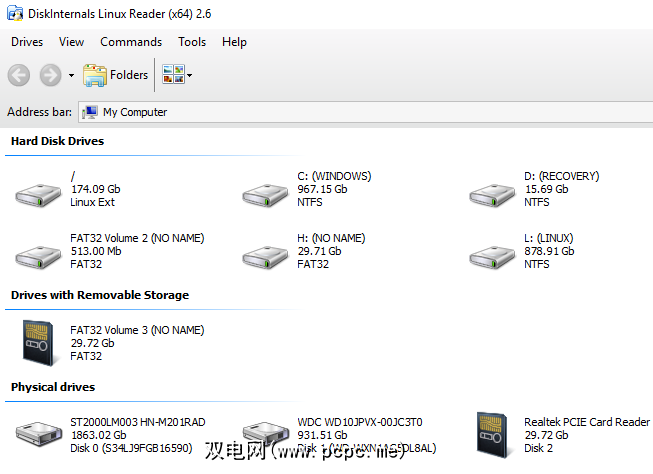Select the L: (LINUX) drive icon
Viewport: 653px width, 474px height.
tap(492, 257)
